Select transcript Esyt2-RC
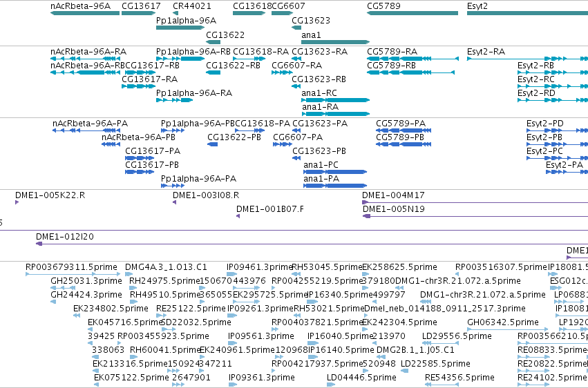Screen dimensions: 588x388 point(553,86)
